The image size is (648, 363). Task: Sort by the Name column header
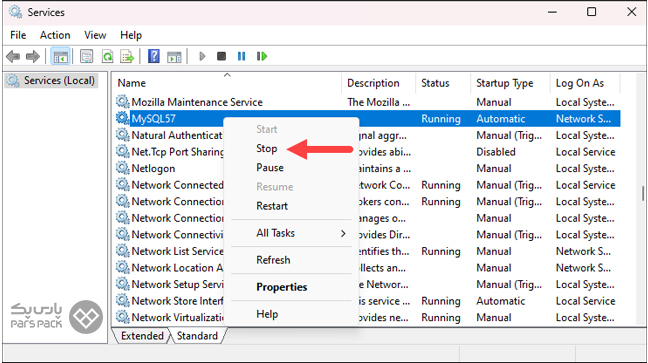(226, 83)
